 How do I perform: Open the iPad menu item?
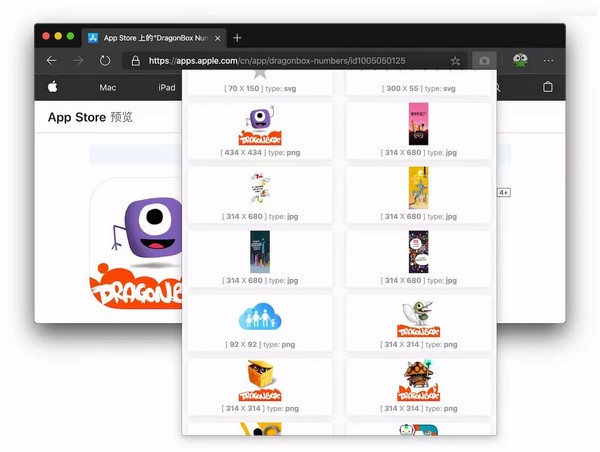point(167,88)
